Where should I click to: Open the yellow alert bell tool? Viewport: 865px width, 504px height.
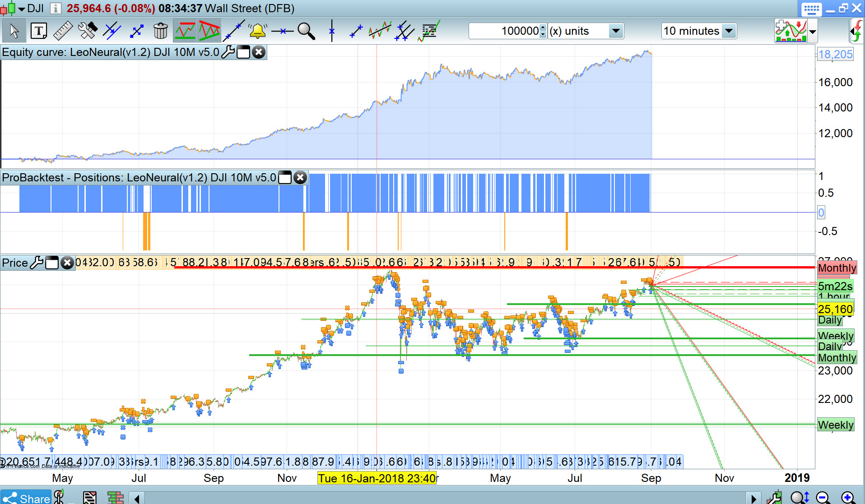click(x=258, y=31)
